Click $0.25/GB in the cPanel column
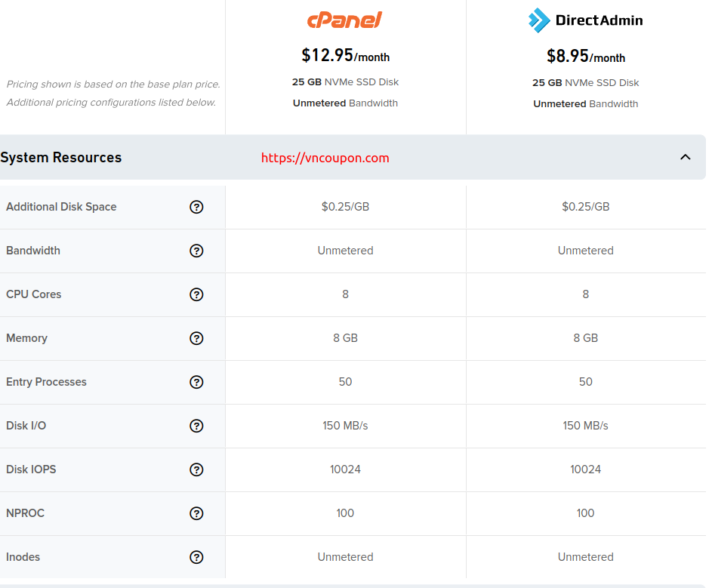The height and width of the screenshot is (588, 712). click(x=345, y=207)
